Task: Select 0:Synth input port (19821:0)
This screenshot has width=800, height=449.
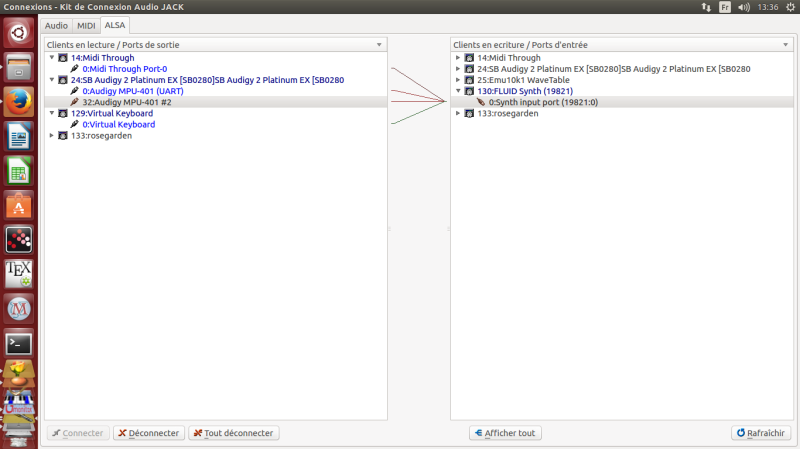Action: [x=622, y=102]
